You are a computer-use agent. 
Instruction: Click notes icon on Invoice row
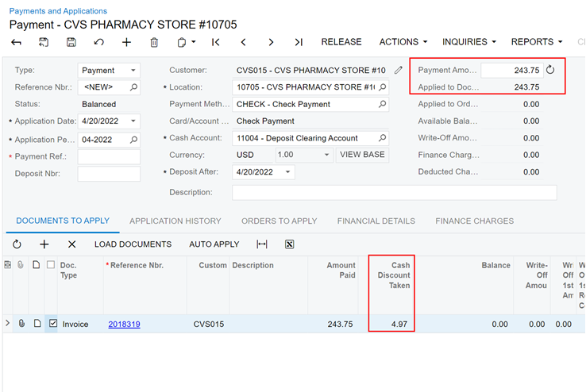click(x=37, y=323)
